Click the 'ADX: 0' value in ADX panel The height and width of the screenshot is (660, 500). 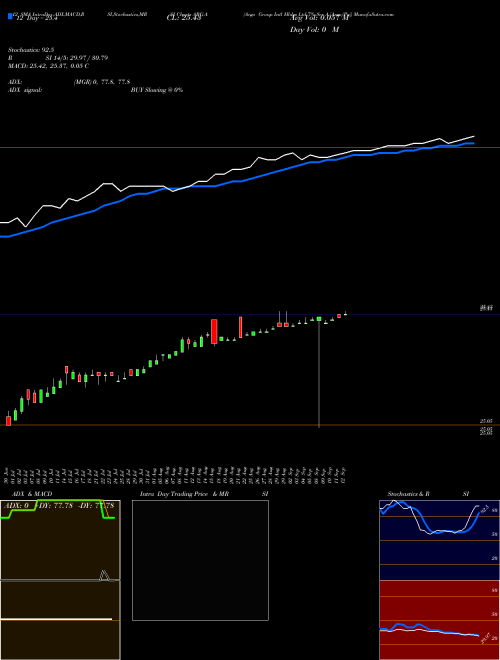pos(16,505)
